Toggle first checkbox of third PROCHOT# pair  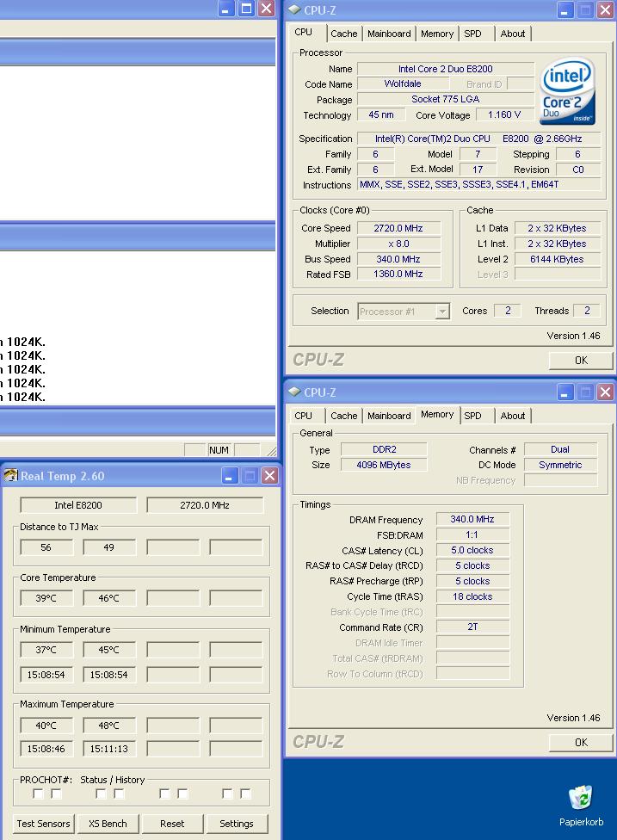coord(164,794)
